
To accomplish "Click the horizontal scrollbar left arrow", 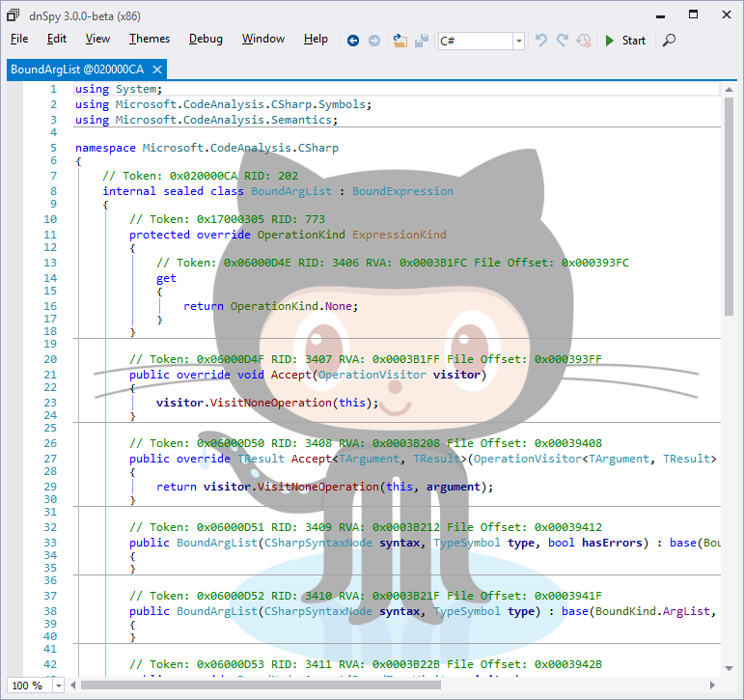I will tap(73, 686).
